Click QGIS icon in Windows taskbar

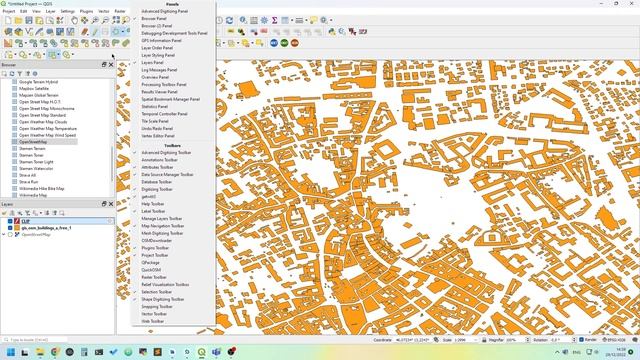click(x=202, y=352)
